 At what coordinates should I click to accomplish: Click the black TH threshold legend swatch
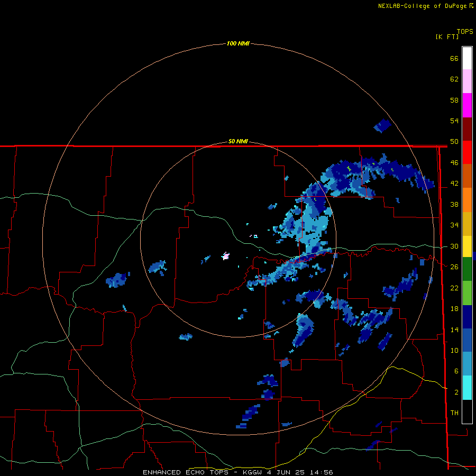point(467,411)
